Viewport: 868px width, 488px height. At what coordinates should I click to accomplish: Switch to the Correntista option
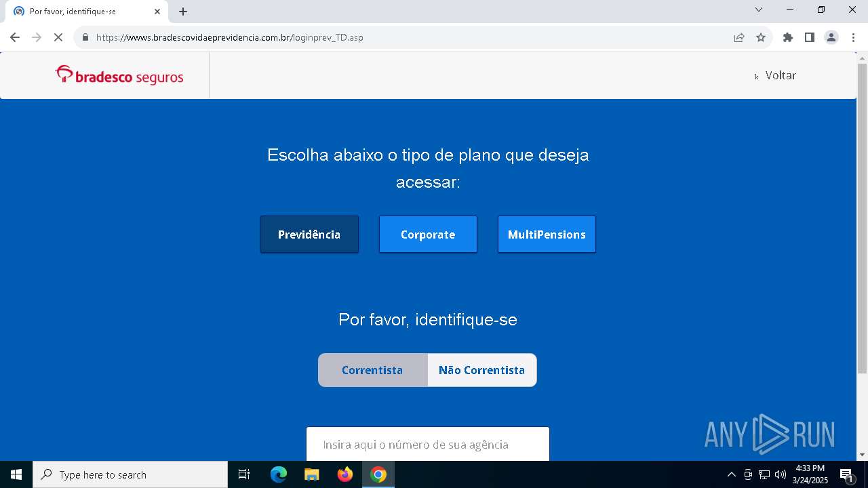(x=372, y=370)
